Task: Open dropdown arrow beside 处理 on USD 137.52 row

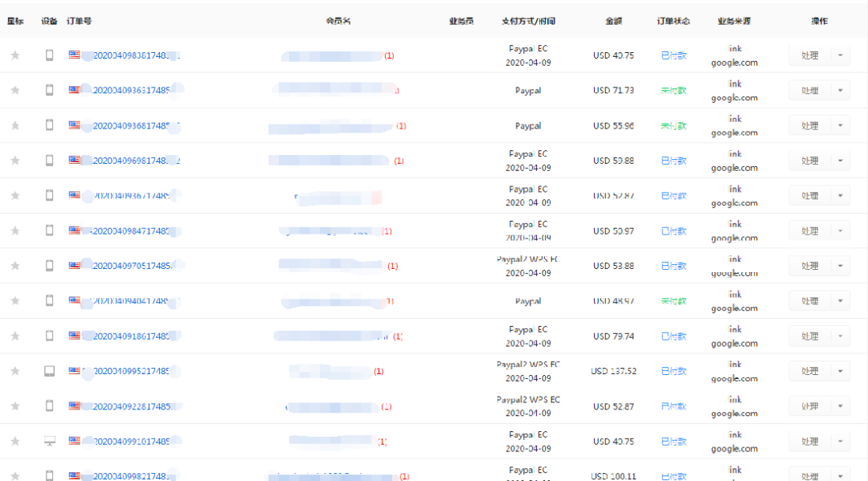Action: [840, 371]
